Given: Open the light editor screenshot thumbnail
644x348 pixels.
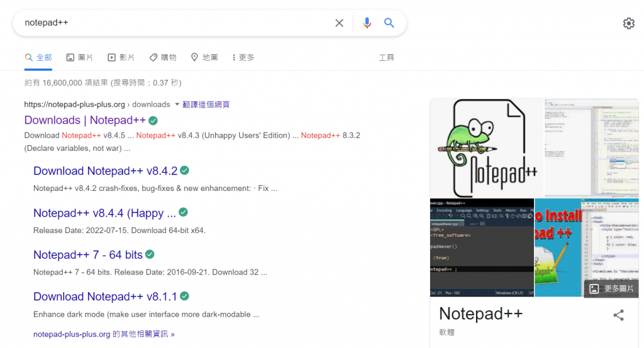Looking at the screenshot, I should coord(591,148).
